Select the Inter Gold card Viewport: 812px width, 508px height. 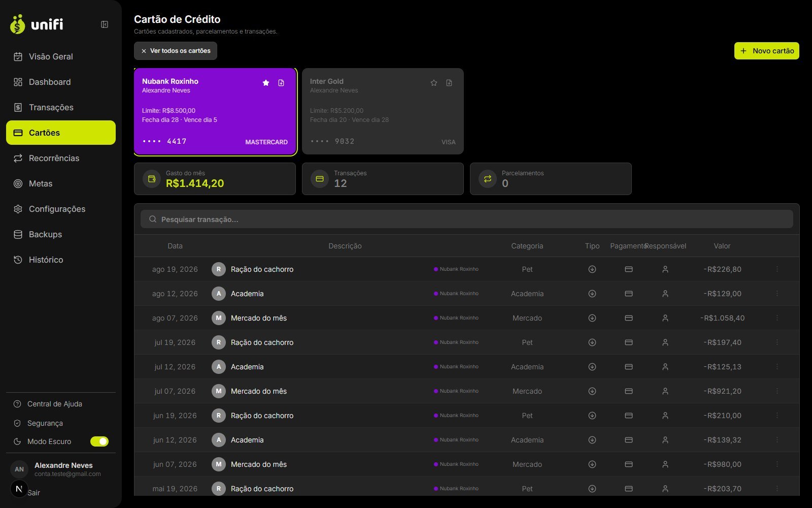pos(383,111)
